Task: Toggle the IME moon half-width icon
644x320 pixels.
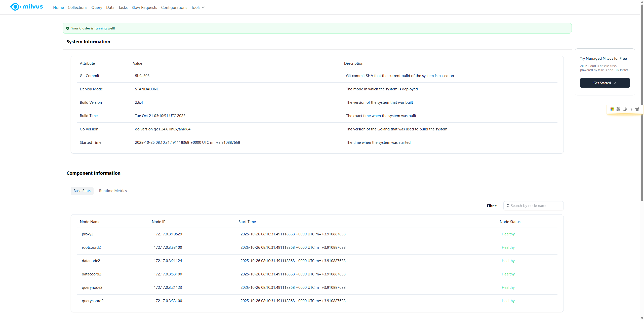Action: pyautogui.click(x=625, y=109)
